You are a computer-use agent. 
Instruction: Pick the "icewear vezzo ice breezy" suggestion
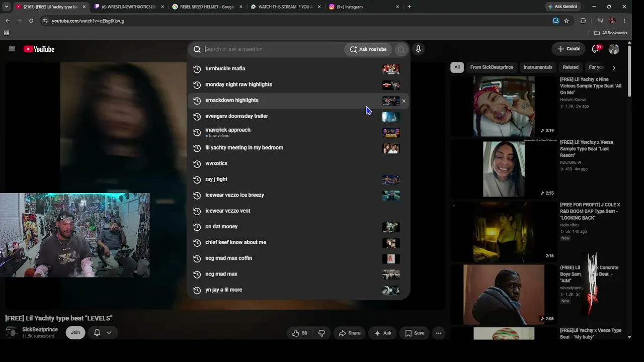click(x=299, y=195)
